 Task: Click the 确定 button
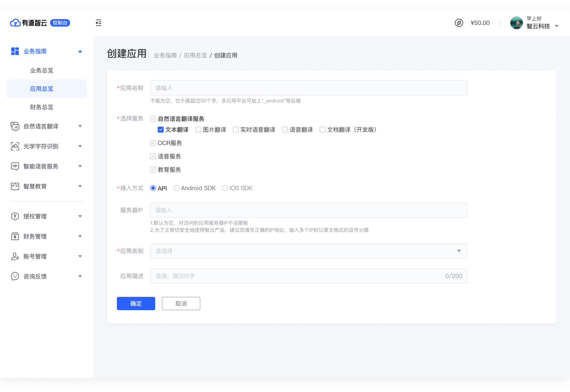coord(136,303)
